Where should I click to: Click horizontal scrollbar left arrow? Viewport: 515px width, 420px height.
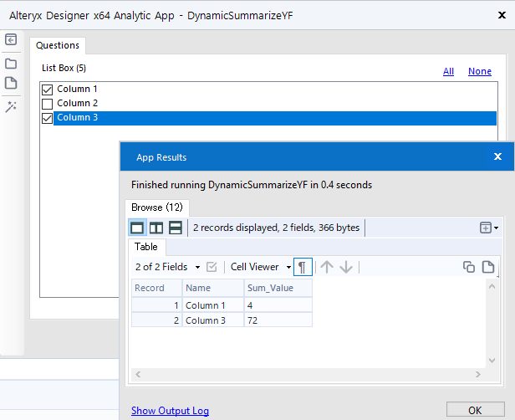138,374
